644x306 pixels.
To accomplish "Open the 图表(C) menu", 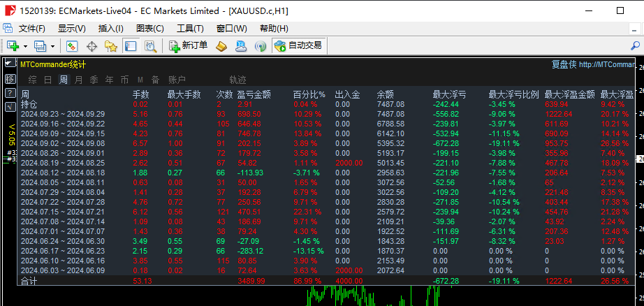I will 150,29.
